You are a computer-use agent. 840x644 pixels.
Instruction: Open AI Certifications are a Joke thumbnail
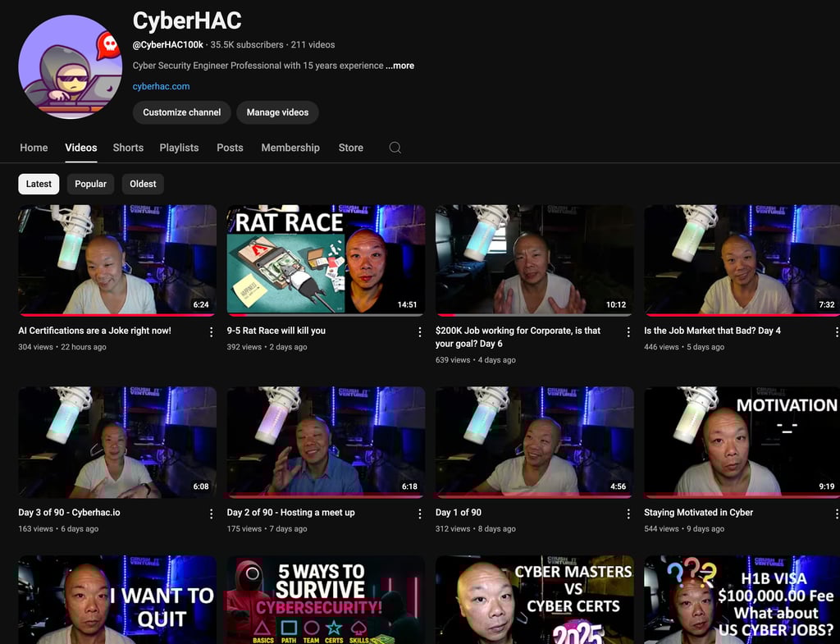(117, 260)
